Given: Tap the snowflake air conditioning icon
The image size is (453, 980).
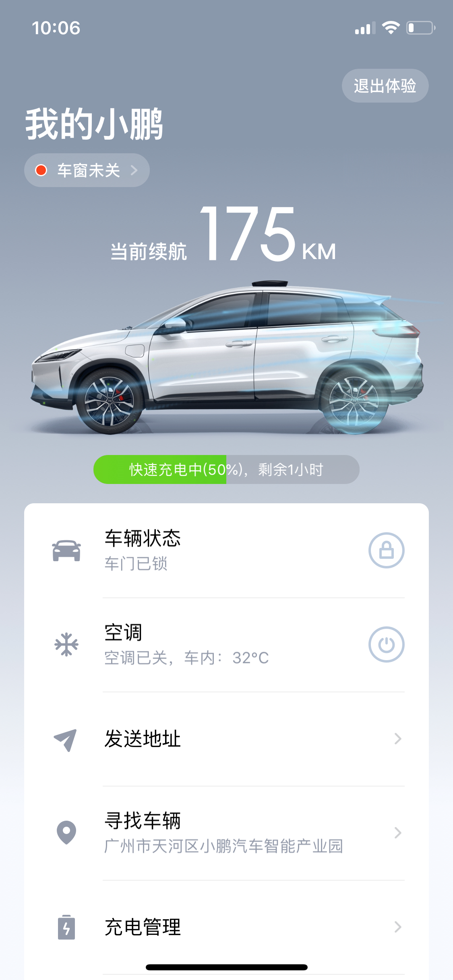Looking at the screenshot, I should point(66,644).
